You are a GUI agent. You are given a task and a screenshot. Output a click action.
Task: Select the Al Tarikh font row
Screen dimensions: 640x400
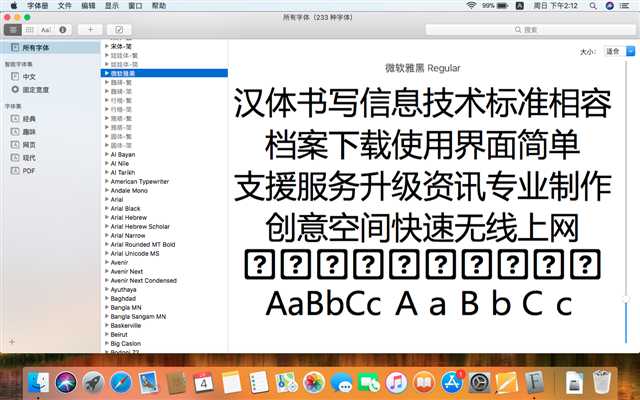pos(164,172)
